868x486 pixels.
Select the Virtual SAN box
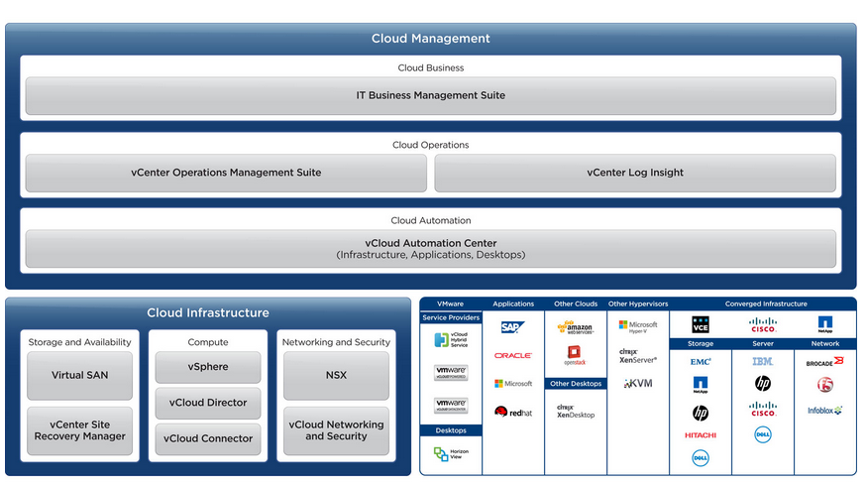[79, 375]
